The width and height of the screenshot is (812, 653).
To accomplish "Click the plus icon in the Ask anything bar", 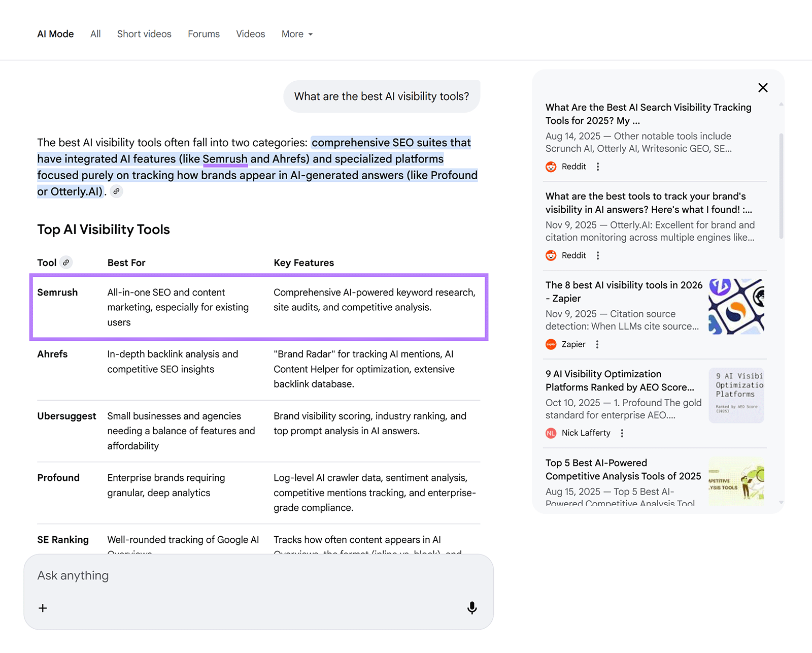I will [43, 608].
